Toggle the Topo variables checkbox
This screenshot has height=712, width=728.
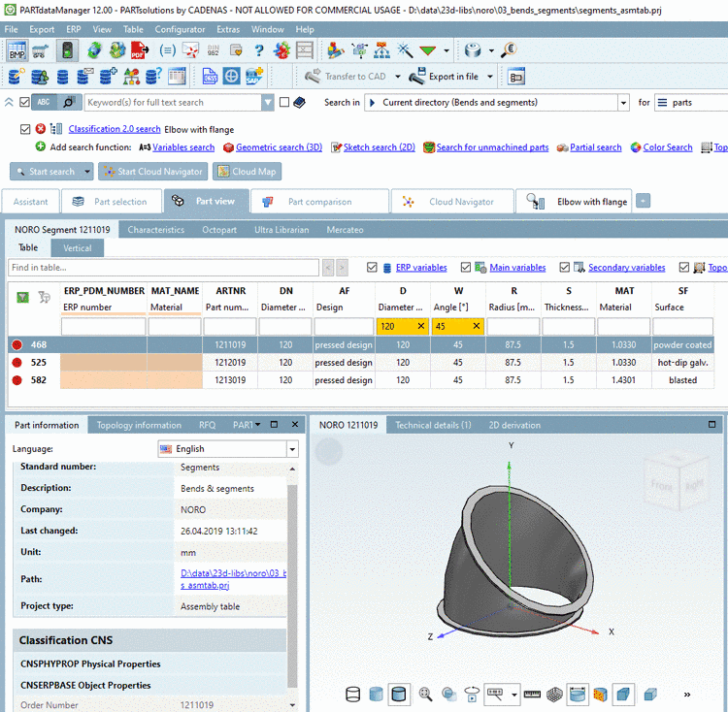[684, 267]
